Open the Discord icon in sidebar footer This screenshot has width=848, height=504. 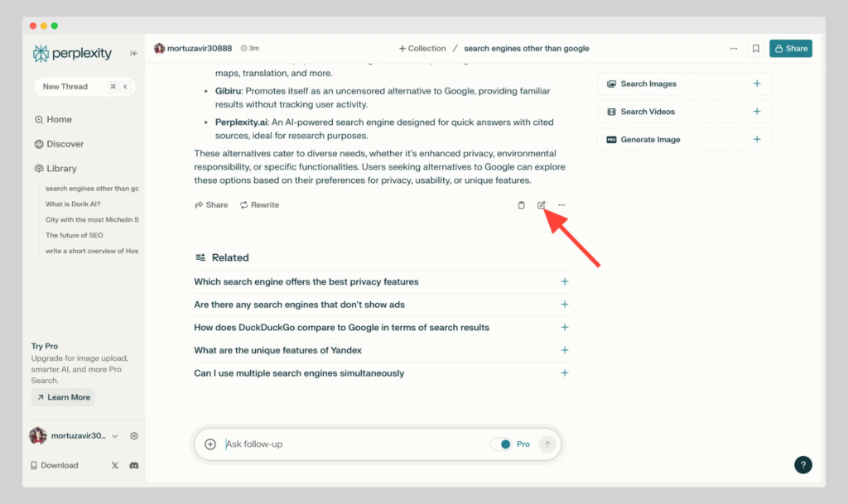[x=133, y=465]
